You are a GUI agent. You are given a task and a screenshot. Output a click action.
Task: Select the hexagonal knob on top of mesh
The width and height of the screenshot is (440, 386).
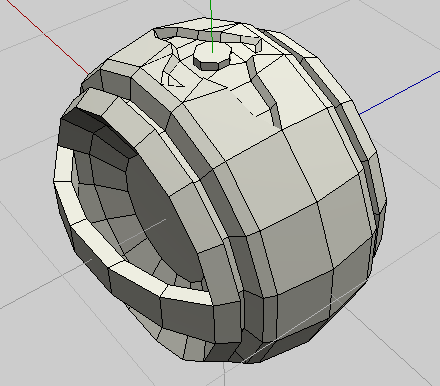212,57
